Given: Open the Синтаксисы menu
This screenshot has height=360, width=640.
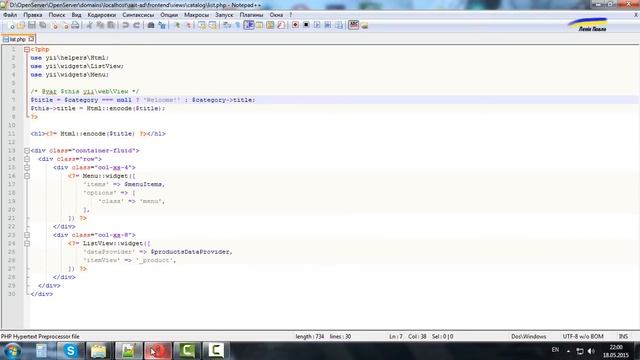Looking at the screenshot, I should pos(138,15).
